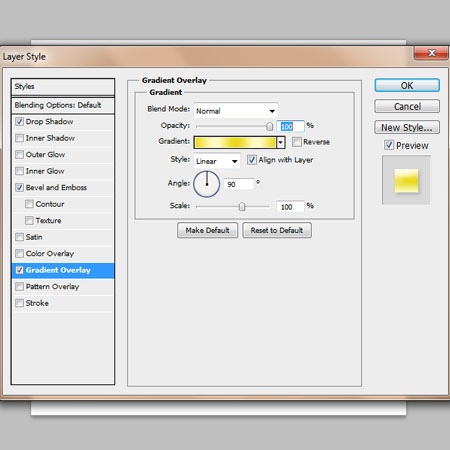This screenshot has height=450, width=450.
Task: Enable the Inner Glow checkbox
Action: [x=19, y=171]
